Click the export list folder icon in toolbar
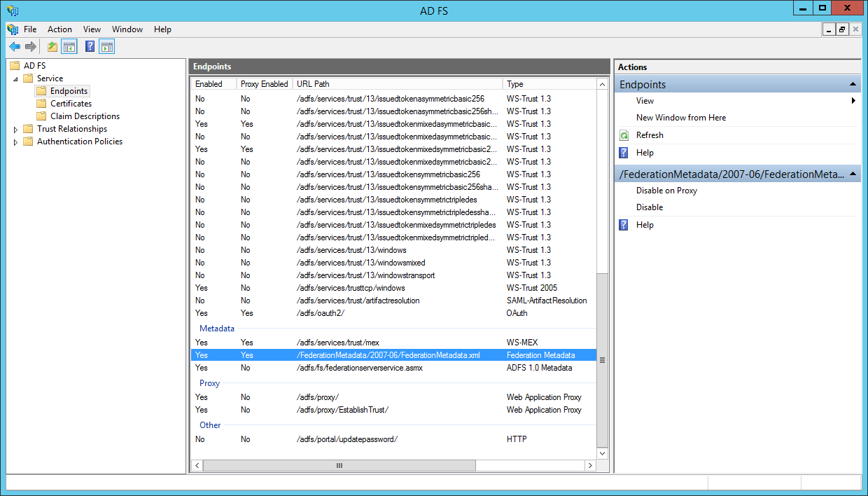 51,46
